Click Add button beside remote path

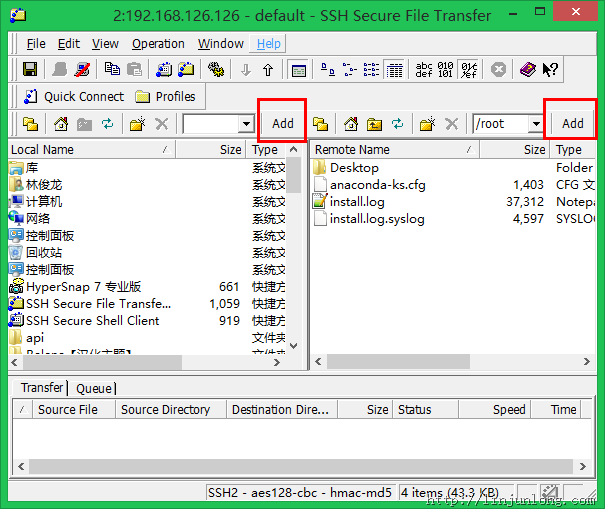[572, 124]
